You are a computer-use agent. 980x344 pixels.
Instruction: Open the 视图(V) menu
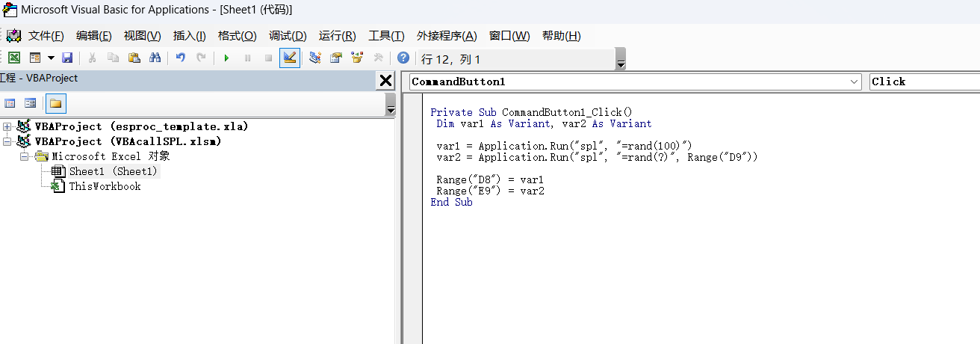coord(142,36)
